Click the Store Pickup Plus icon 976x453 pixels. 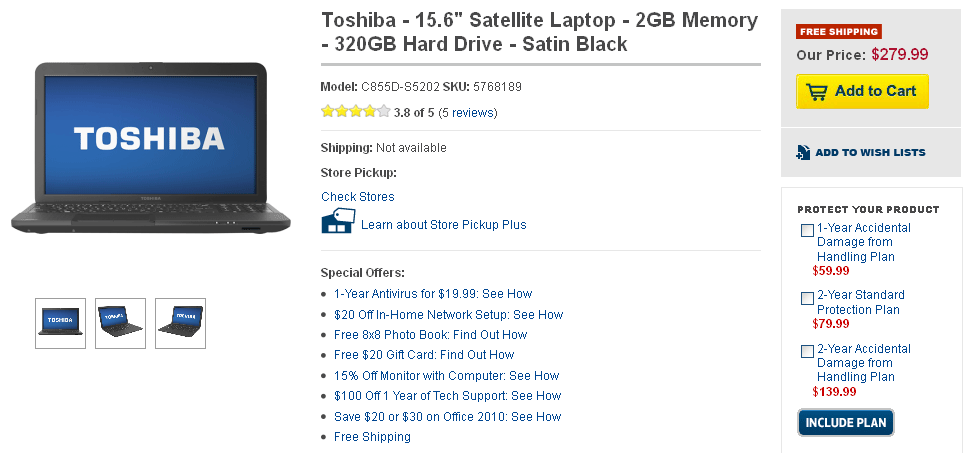click(338, 222)
